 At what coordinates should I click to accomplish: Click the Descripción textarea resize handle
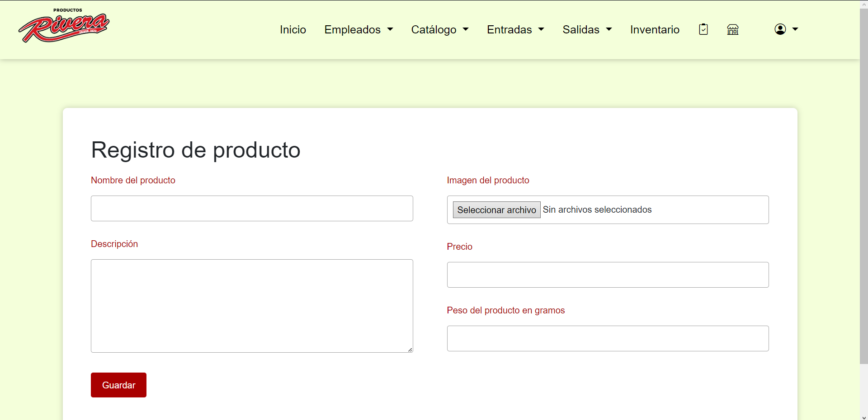click(410, 350)
